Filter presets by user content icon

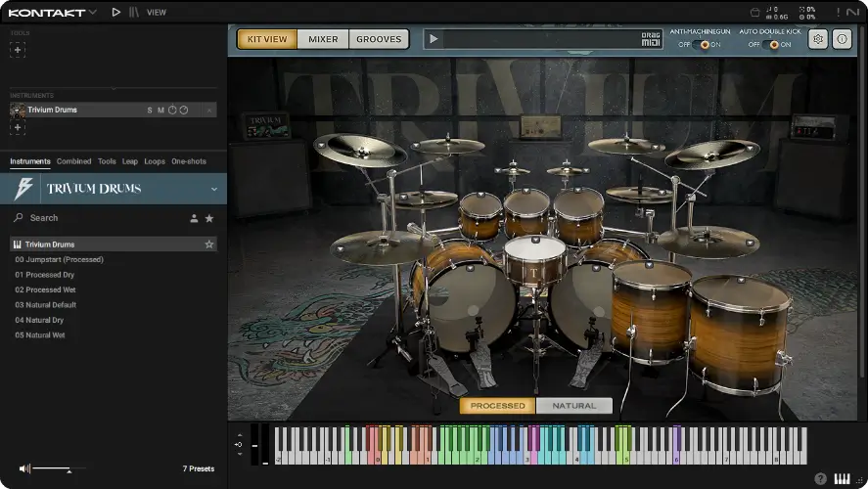tap(194, 218)
